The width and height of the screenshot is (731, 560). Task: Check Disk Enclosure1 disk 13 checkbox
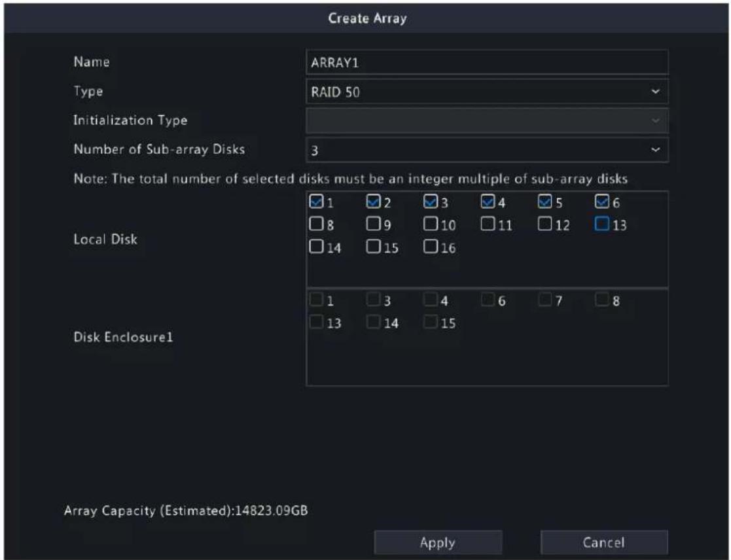click(x=316, y=321)
